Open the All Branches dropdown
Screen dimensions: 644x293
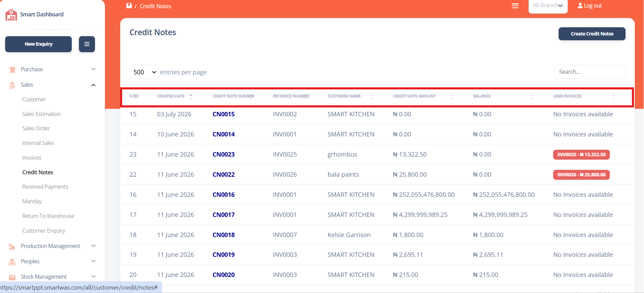[548, 6]
